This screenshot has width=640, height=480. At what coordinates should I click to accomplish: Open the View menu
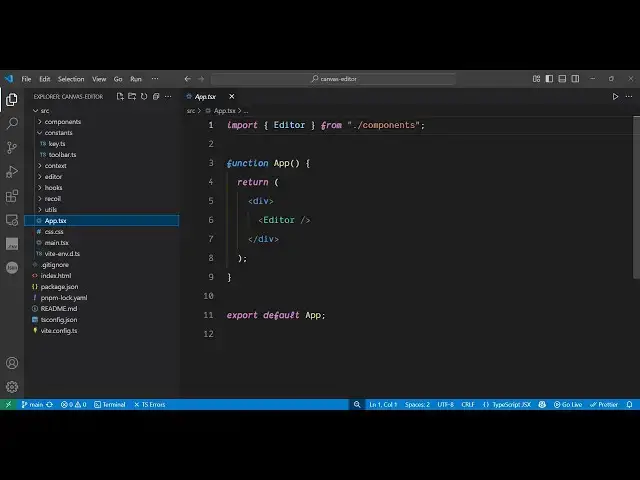point(99,79)
